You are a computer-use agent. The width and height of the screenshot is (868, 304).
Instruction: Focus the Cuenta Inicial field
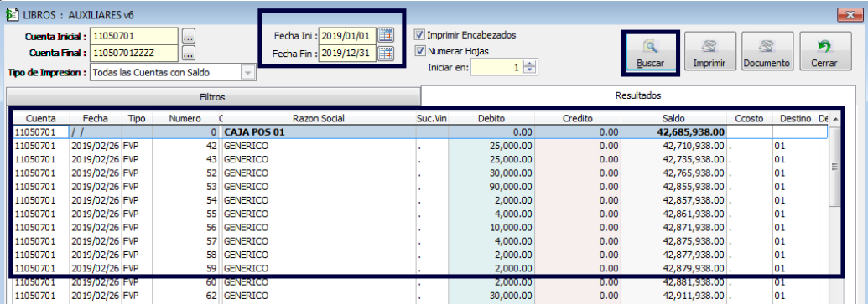coord(133,37)
